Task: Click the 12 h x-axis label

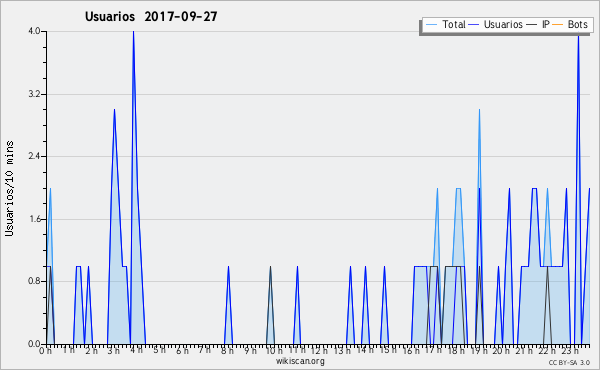Action: coord(319,350)
